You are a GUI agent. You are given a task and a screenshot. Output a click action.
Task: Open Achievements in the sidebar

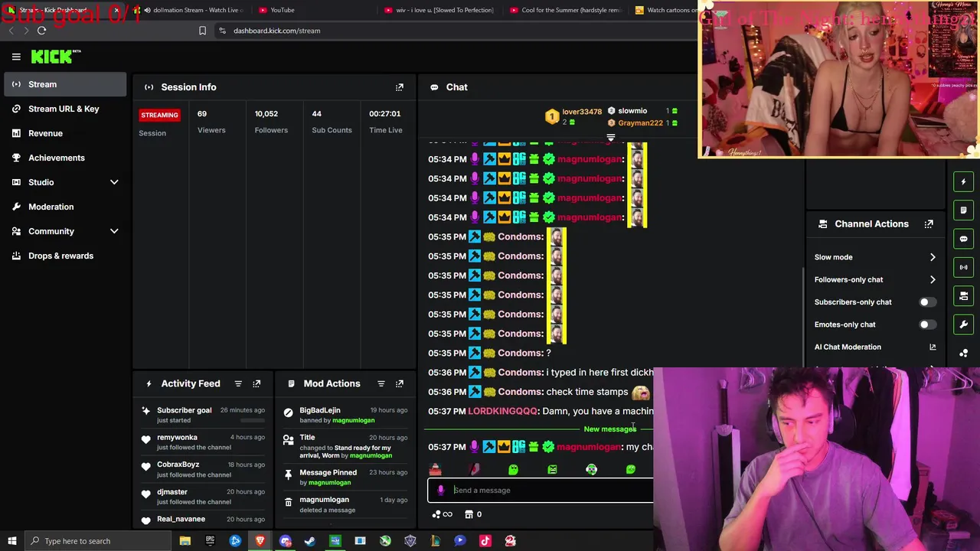[65, 158]
